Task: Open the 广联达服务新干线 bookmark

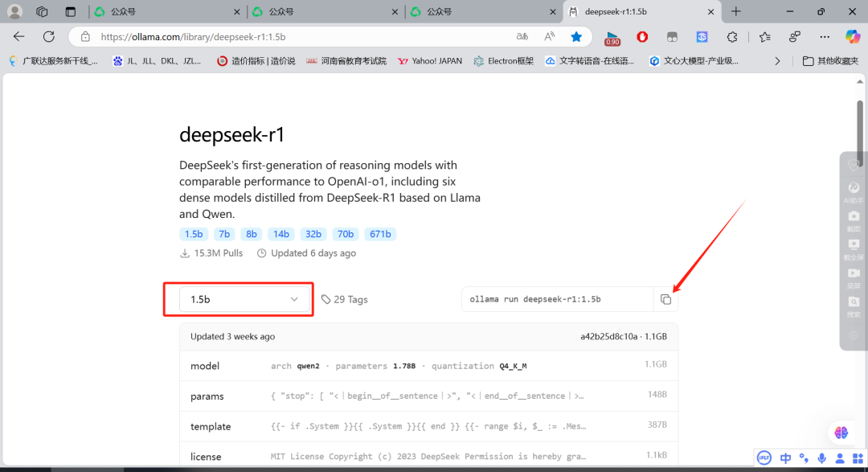Action: [x=54, y=61]
